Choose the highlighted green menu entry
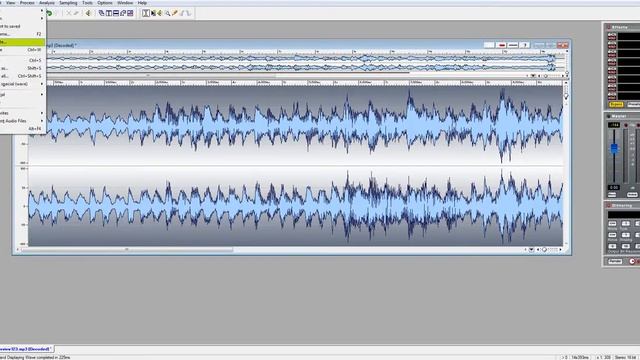 (x=22, y=42)
